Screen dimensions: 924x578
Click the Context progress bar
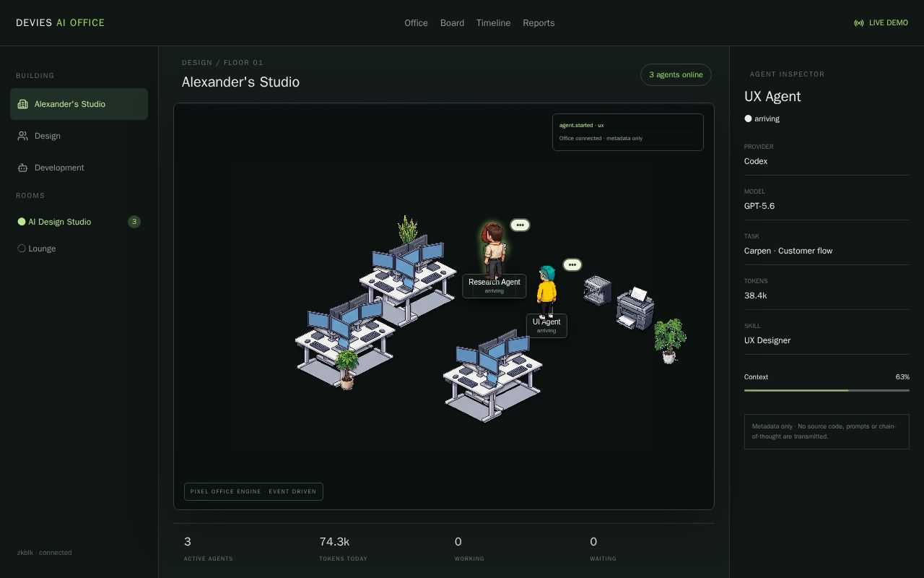[x=827, y=390]
